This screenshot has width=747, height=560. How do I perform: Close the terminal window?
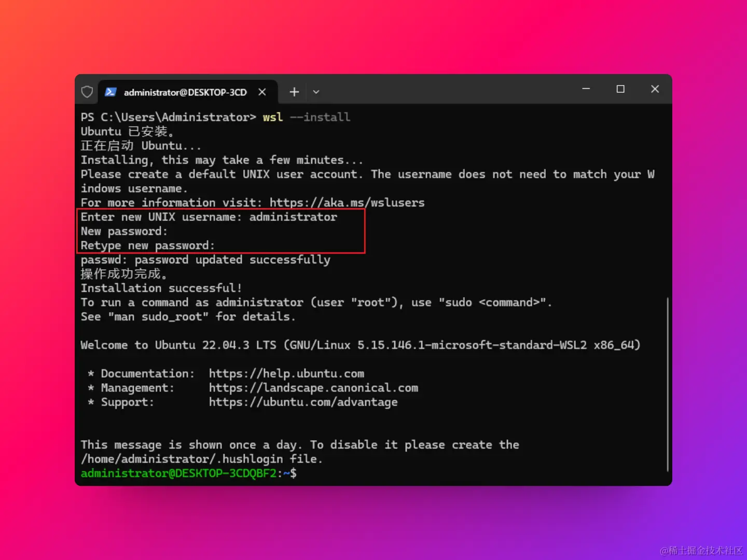(655, 89)
